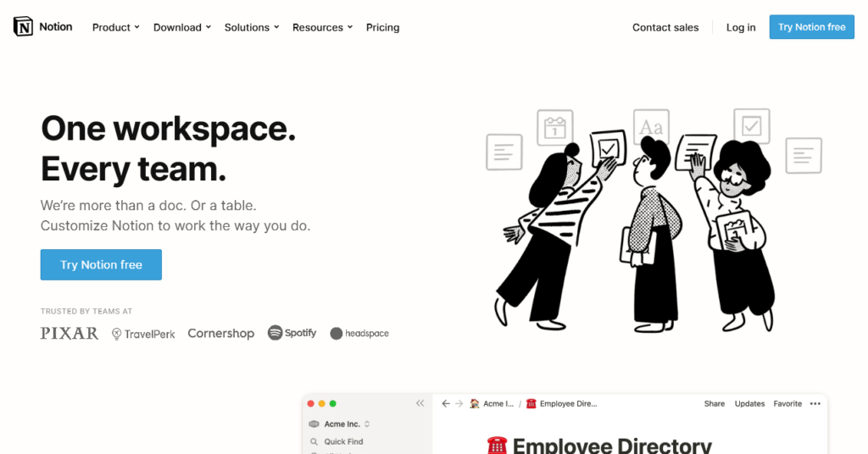Click the One workspace. Every team. headline
This screenshot has width=868, height=454.
tap(169, 148)
